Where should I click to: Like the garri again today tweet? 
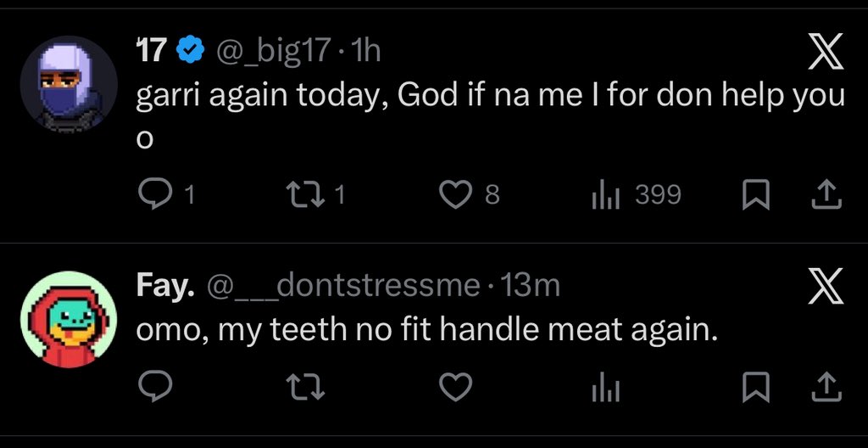459,196
